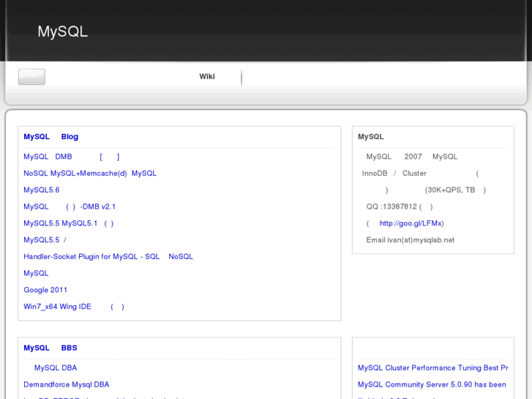This screenshot has height=399, width=532.
Task: Click the (30K+QPS, TB) text
Action: [x=455, y=190]
